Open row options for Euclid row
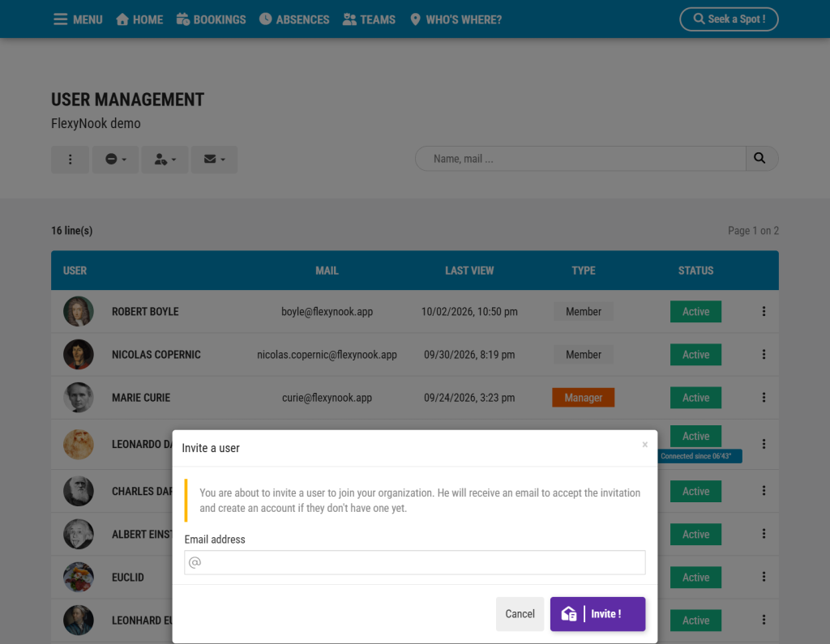The image size is (830, 644). click(x=764, y=577)
